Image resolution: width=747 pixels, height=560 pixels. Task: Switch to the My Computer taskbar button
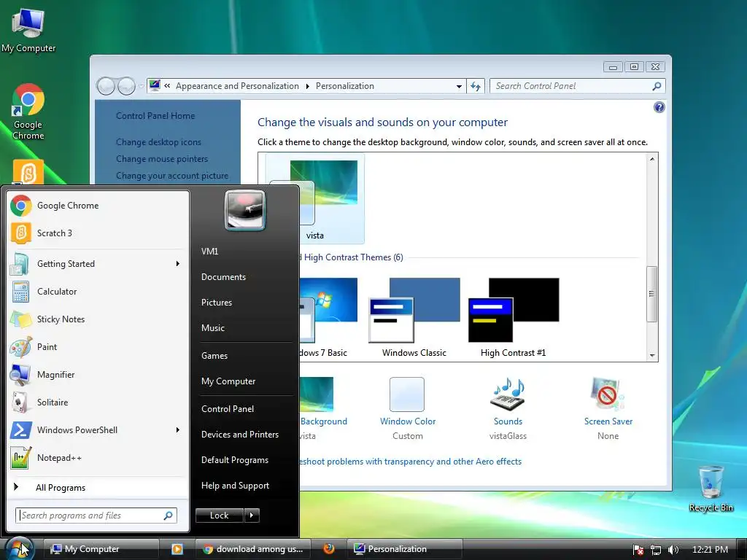coord(101,549)
